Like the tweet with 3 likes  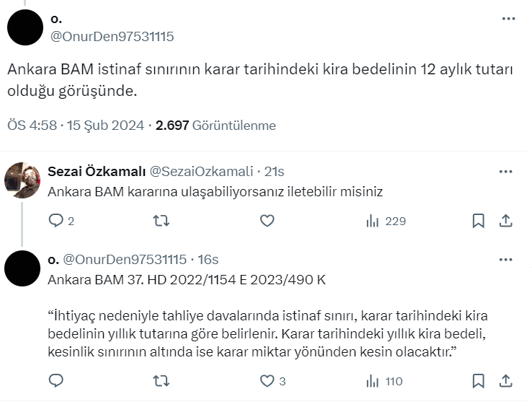[x=267, y=380]
